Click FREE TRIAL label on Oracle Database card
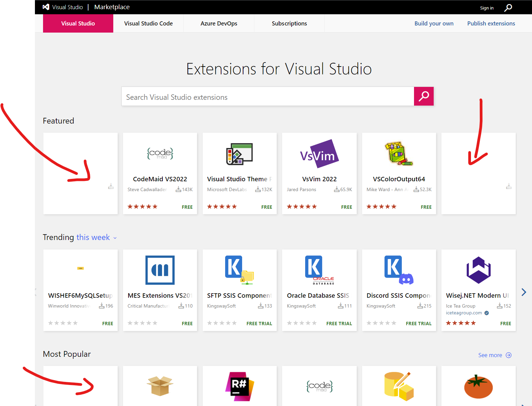This screenshot has height=406, width=532. [339, 324]
